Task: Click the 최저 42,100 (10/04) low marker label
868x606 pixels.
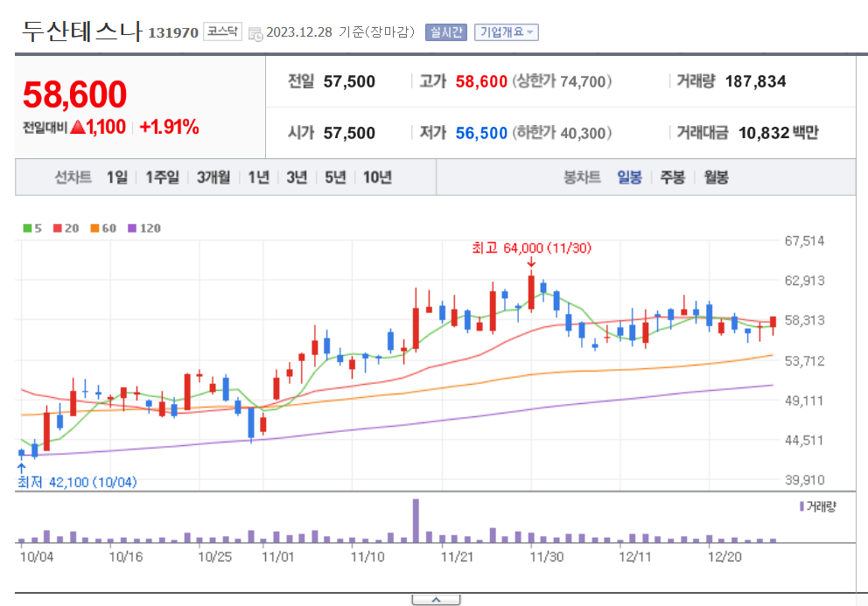Action: pos(77,482)
